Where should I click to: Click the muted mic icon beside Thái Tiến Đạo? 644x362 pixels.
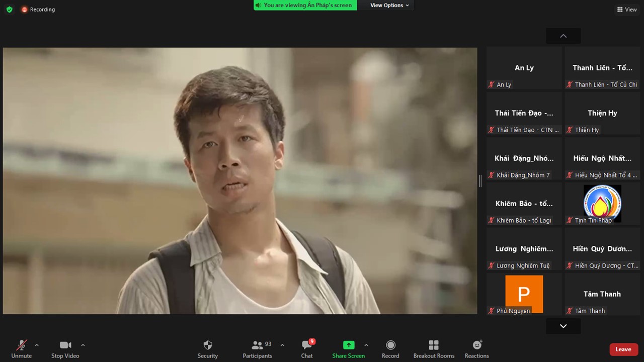(492, 130)
